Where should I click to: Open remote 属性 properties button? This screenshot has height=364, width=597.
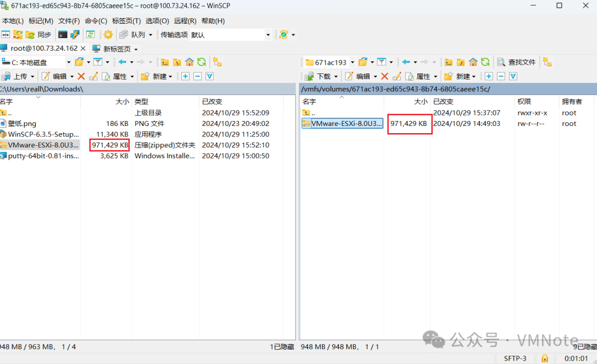(x=418, y=76)
